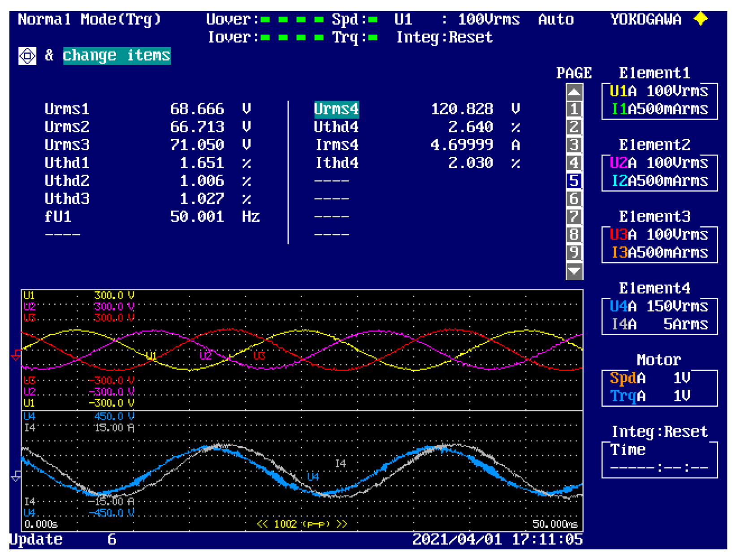Go to page 8
The image size is (736, 560).
pyautogui.click(x=574, y=235)
